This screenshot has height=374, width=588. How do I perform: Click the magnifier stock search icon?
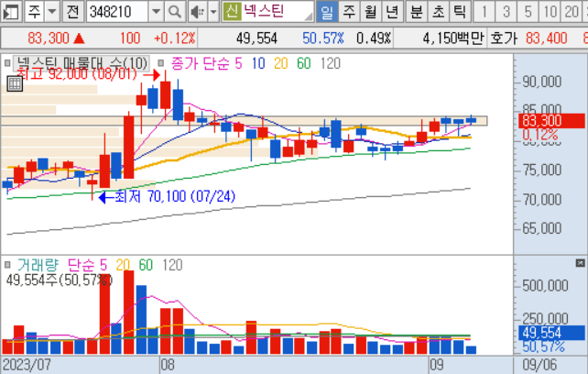[174, 12]
